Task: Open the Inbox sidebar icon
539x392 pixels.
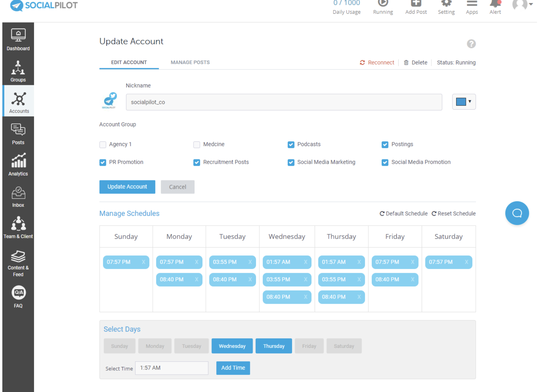Action: [18, 197]
